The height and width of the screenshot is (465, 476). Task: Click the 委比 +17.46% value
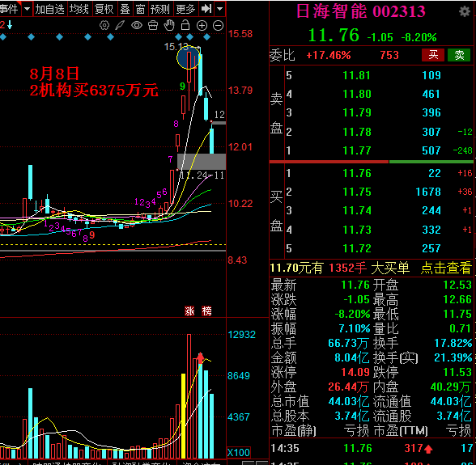[328, 55]
